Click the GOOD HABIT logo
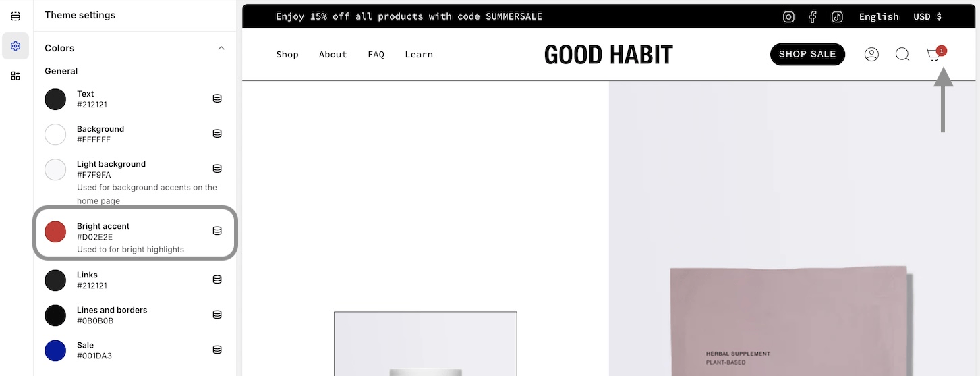 (x=608, y=55)
